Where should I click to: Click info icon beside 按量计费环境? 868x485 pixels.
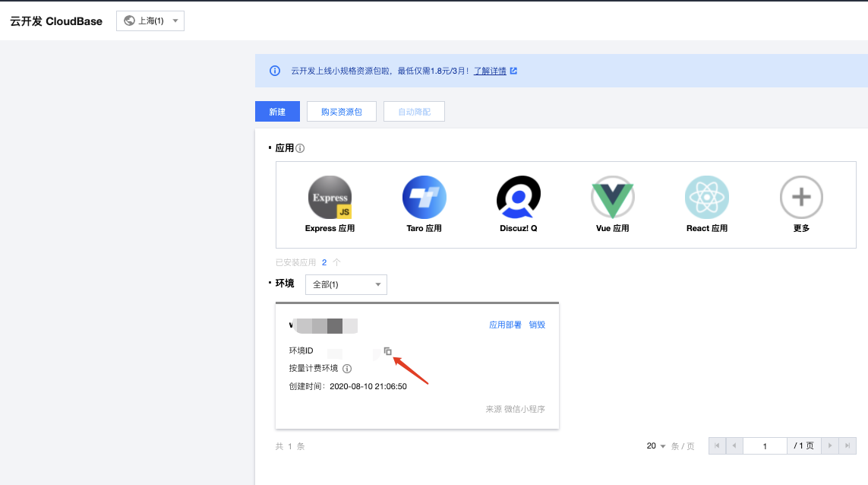347,369
